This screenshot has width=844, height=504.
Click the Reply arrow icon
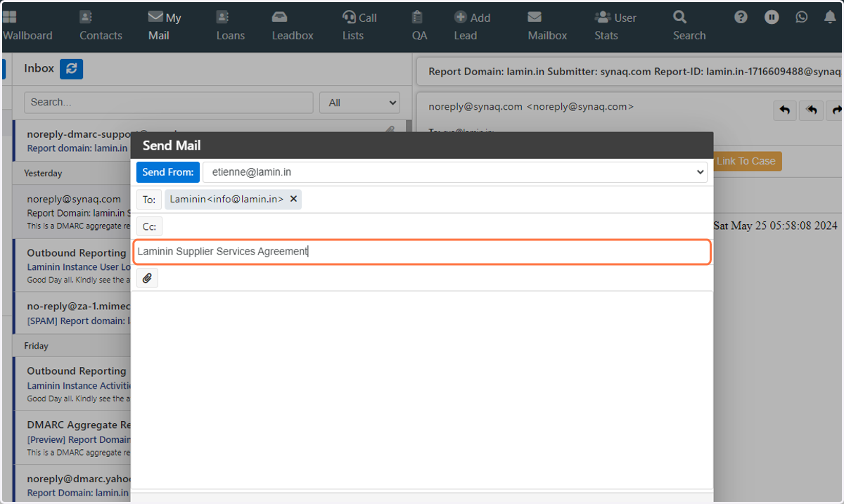tap(785, 110)
